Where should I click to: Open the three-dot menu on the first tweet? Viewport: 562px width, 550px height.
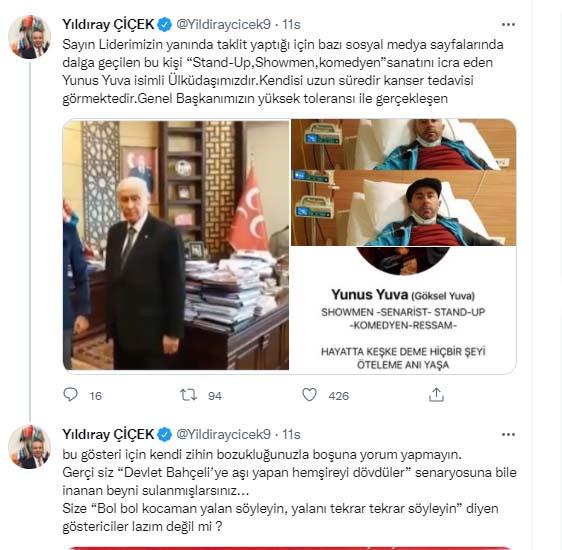pos(508,24)
